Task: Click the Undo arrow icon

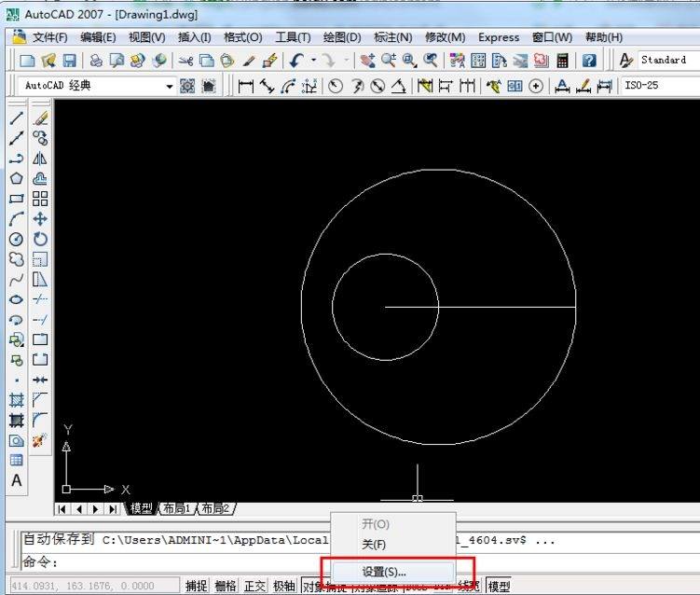Action: 297,61
